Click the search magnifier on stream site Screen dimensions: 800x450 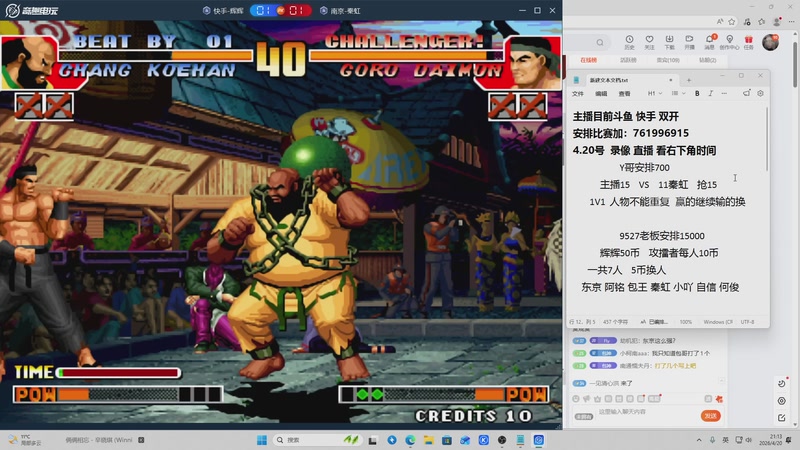click(x=600, y=42)
